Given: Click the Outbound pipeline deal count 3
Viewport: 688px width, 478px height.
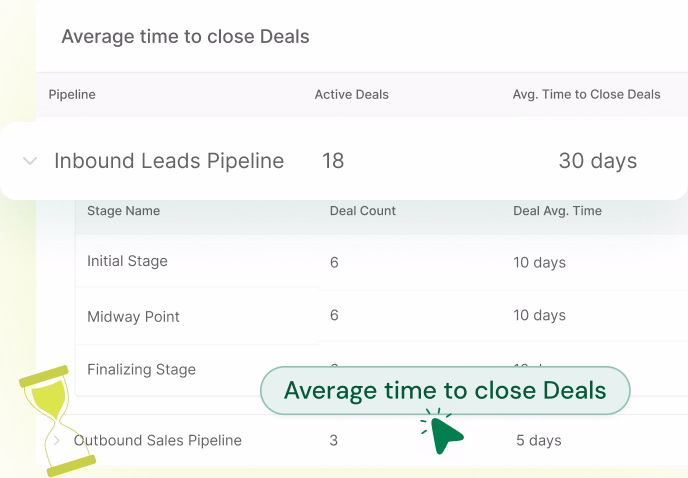Looking at the screenshot, I should [x=333, y=440].
